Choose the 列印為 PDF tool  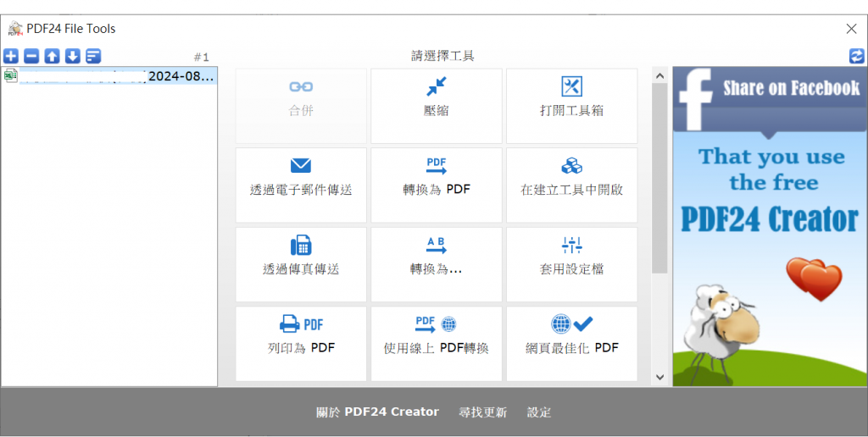pos(301,344)
